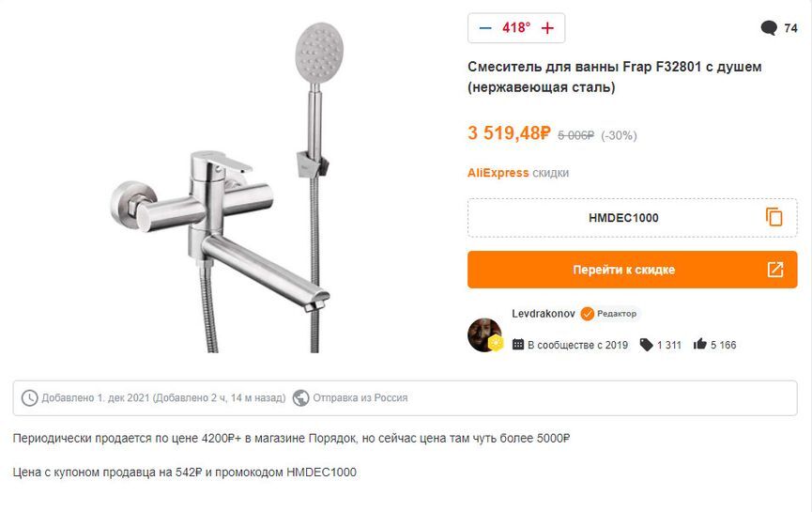Click the external link icon on orange button
The height and width of the screenshot is (512, 812).
[775, 270]
